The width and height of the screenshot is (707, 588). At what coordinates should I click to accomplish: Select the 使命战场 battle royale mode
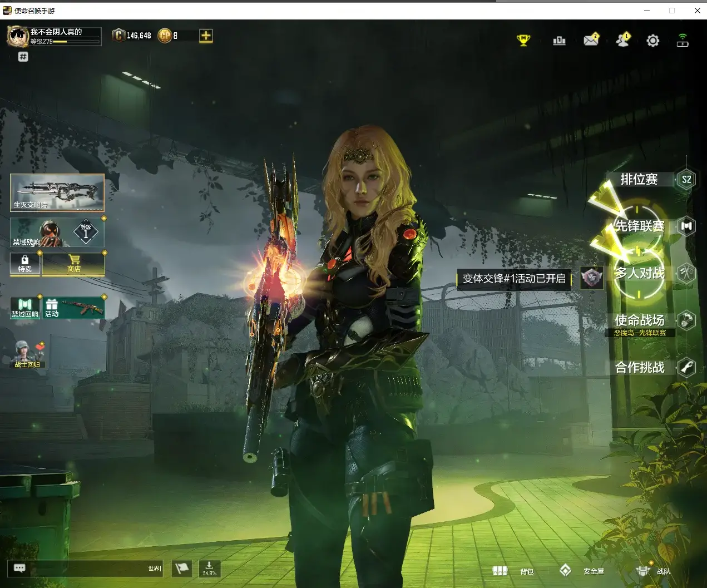(639, 320)
